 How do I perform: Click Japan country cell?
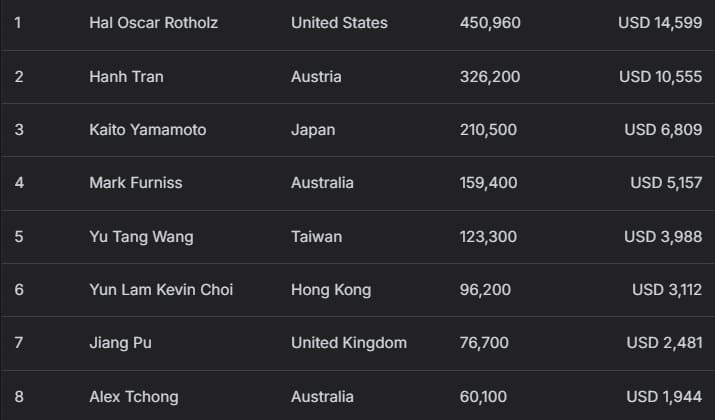click(313, 130)
